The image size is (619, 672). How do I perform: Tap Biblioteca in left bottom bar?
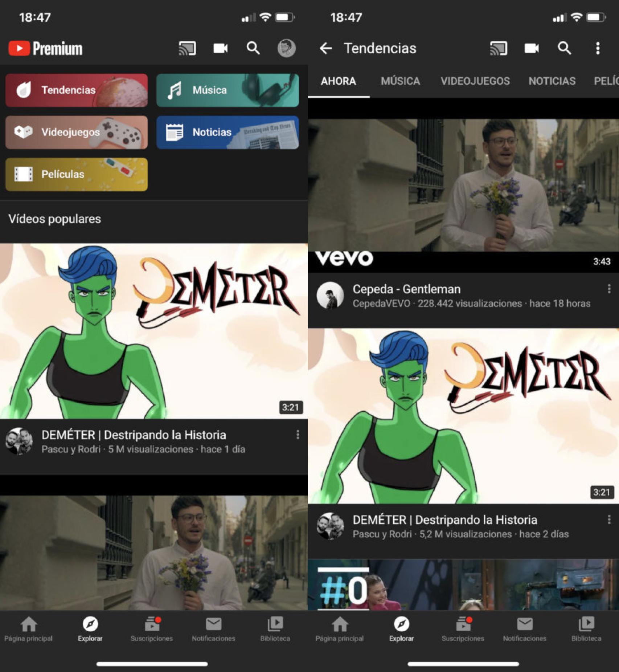coord(275,629)
